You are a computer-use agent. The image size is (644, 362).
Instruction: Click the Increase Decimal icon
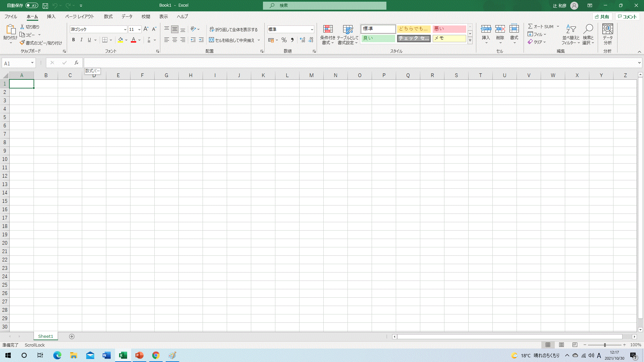[x=303, y=40]
